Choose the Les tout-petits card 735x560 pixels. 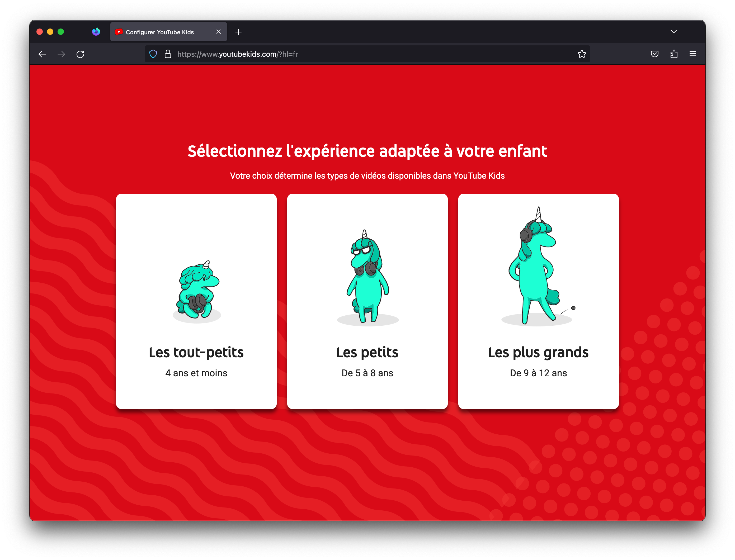pyautogui.click(x=196, y=301)
